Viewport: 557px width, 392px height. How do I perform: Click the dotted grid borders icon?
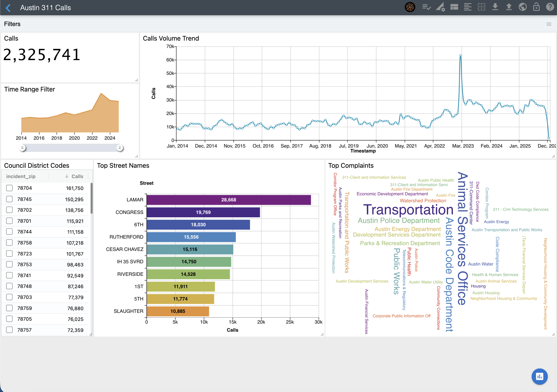[481, 7]
